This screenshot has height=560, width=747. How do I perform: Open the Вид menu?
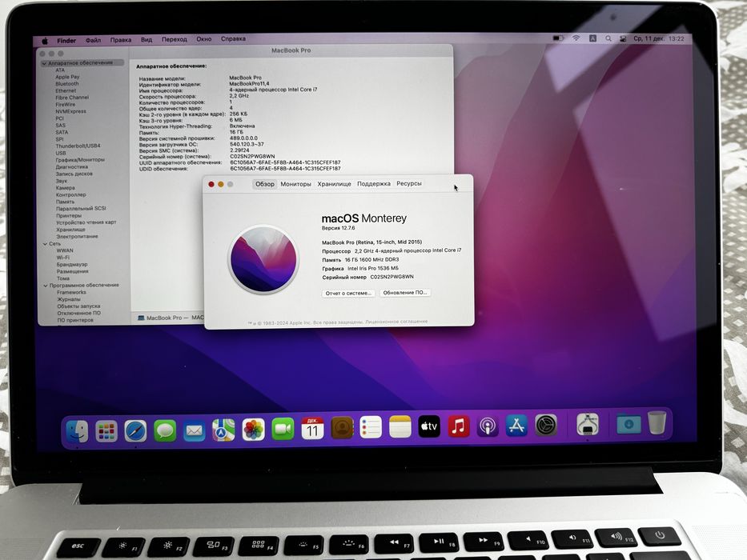coord(147,39)
